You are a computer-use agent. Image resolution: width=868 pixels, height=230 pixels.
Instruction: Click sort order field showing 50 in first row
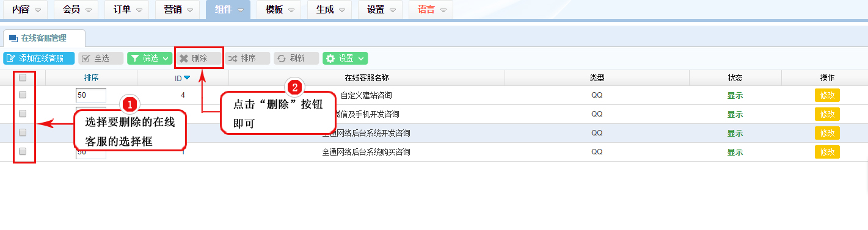(x=90, y=95)
